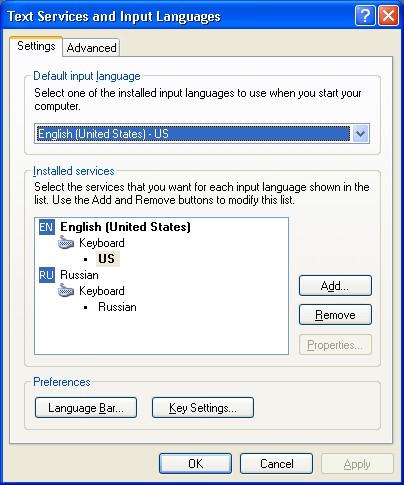Screen dimensions: 404x485
Task: Switch to the Settings tab
Action: click(x=36, y=46)
